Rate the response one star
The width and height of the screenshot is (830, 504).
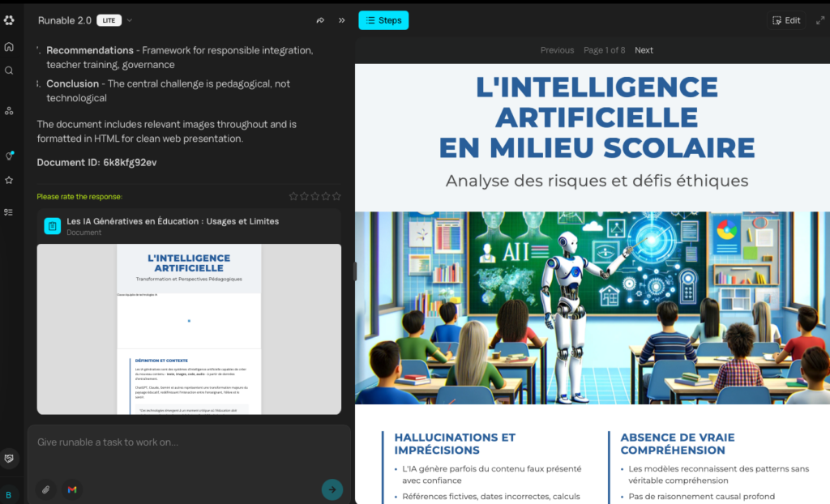tap(294, 196)
